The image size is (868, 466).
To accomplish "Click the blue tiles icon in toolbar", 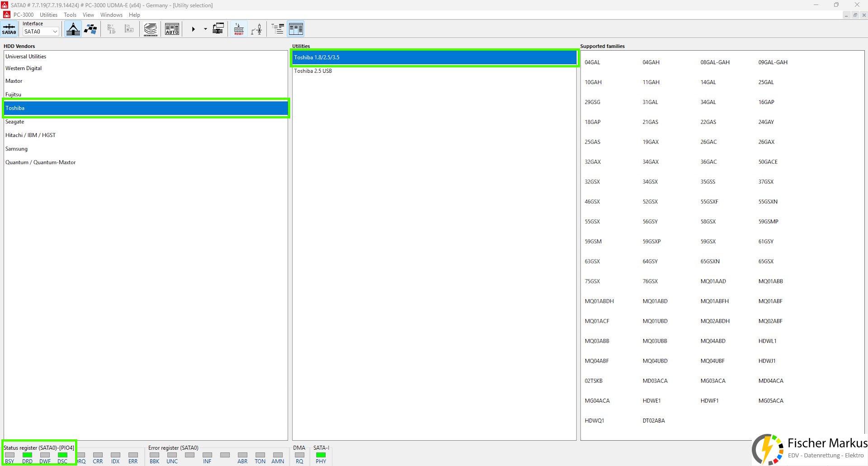I will [91, 29].
